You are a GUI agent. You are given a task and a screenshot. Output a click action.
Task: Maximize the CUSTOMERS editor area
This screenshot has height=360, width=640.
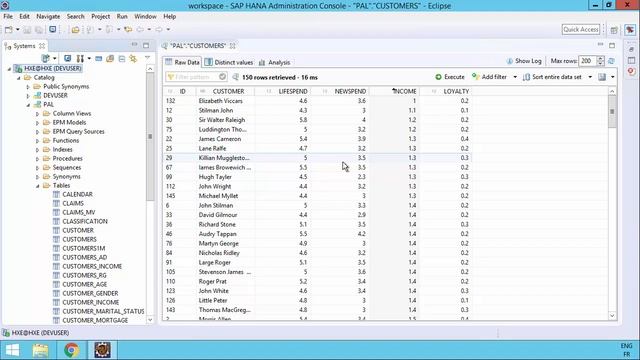click(612, 45)
